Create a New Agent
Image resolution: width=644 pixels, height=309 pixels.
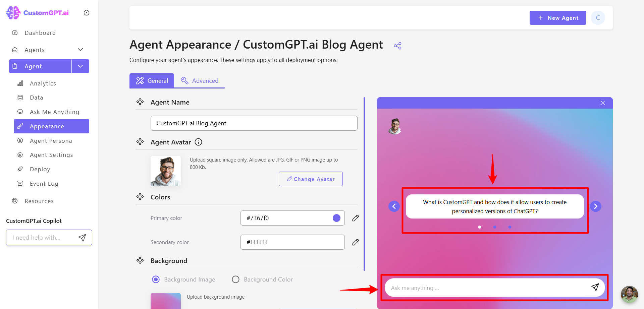558,18
